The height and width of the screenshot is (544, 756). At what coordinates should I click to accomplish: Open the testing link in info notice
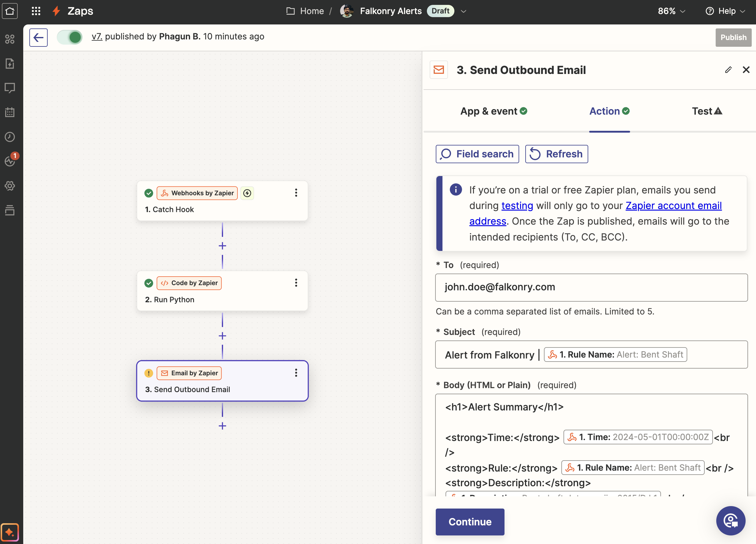click(x=517, y=205)
